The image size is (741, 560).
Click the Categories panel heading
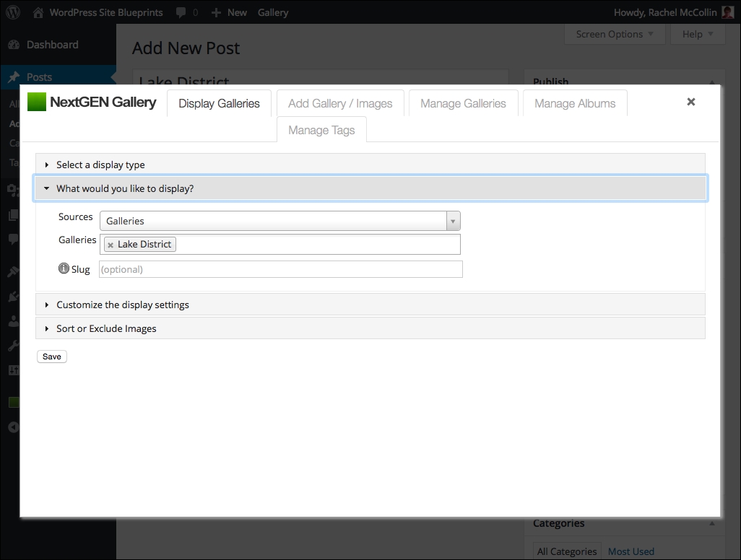coord(558,523)
